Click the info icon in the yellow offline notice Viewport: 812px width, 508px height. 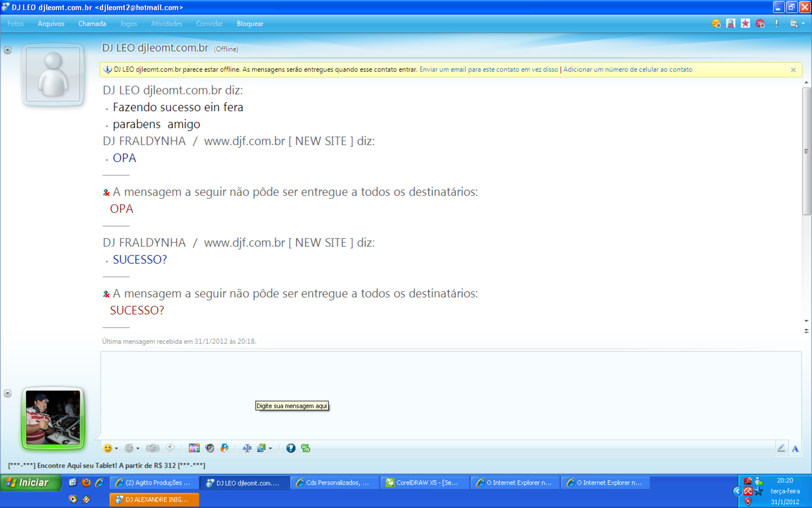[x=108, y=70]
